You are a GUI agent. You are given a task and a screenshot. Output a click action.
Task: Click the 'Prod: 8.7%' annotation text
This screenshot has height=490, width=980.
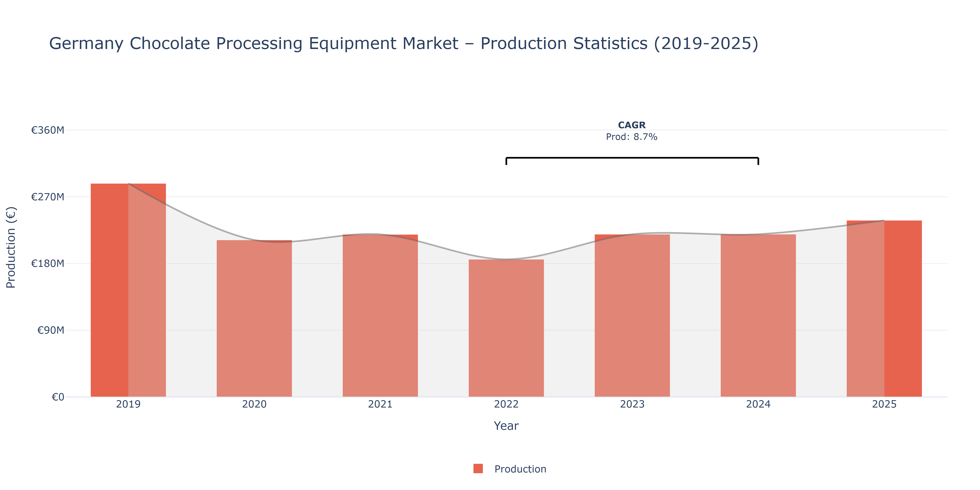pos(631,137)
